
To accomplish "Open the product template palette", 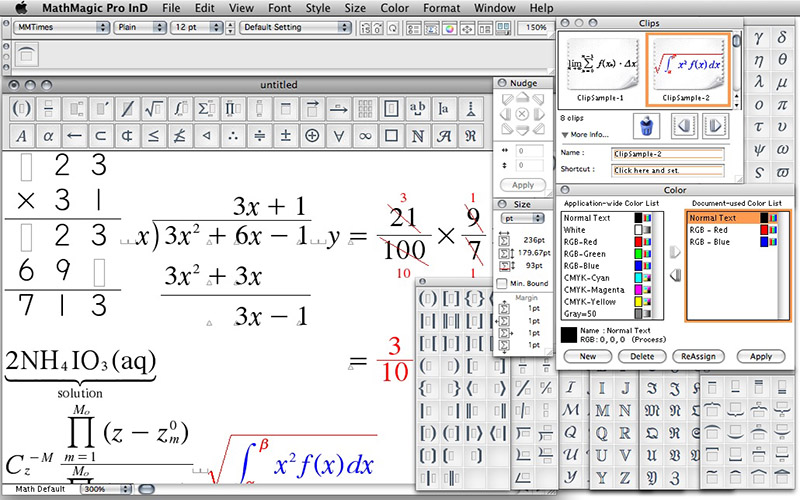I will click(x=233, y=108).
